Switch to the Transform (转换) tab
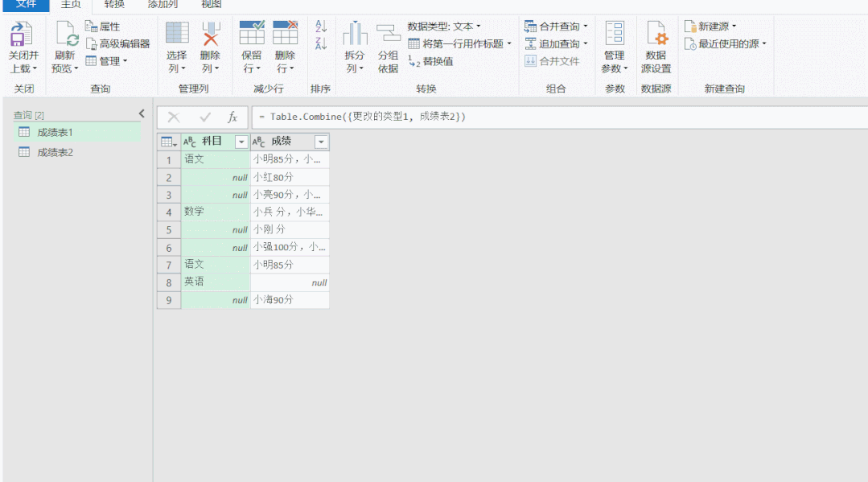The width and height of the screenshot is (868, 482). tap(114, 5)
